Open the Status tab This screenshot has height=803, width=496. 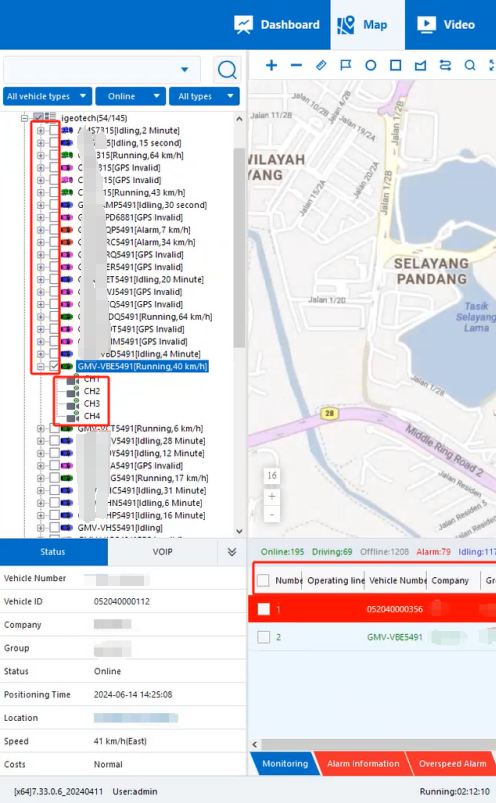tap(53, 552)
